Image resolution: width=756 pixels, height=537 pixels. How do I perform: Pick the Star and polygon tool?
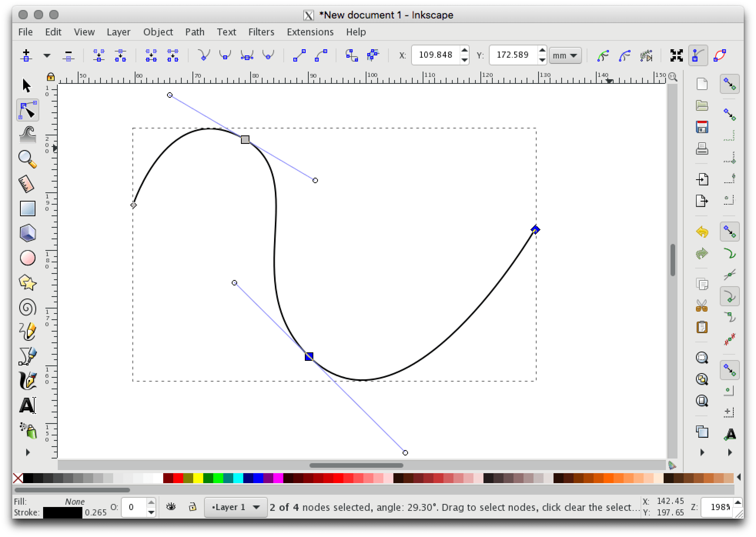click(x=27, y=283)
